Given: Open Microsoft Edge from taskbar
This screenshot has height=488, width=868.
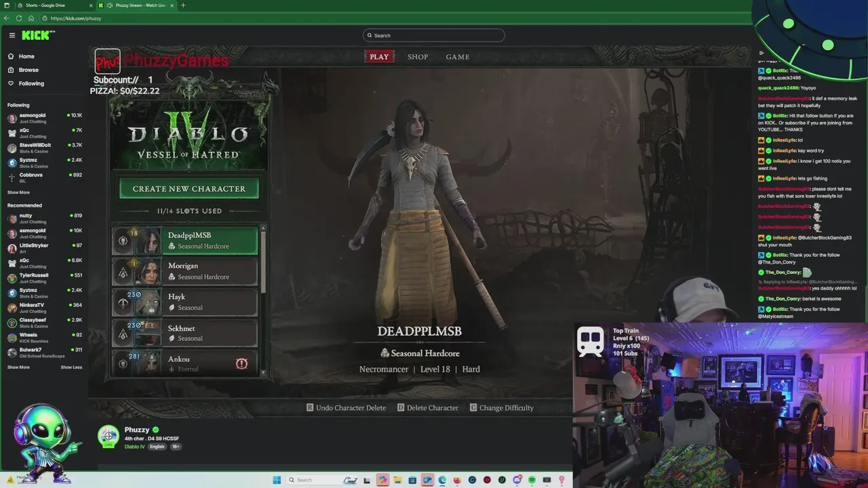Looking at the screenshot, I should [442, 480].
